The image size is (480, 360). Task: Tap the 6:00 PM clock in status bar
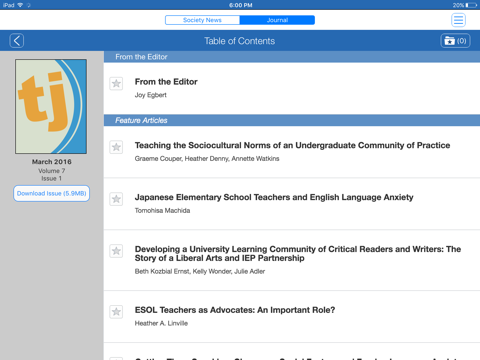coord(240,5)
